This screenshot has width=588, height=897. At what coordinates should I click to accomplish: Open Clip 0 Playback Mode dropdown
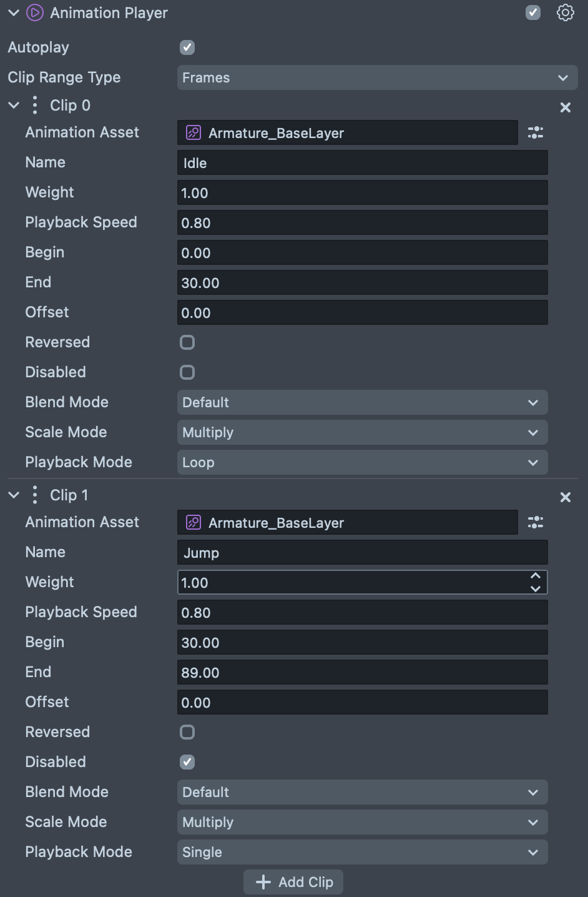(x=362, y=462)
